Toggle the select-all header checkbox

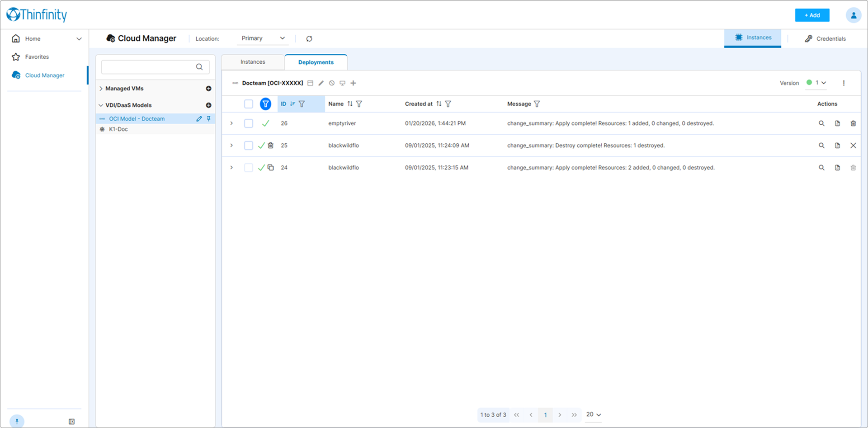click(249, 104)
